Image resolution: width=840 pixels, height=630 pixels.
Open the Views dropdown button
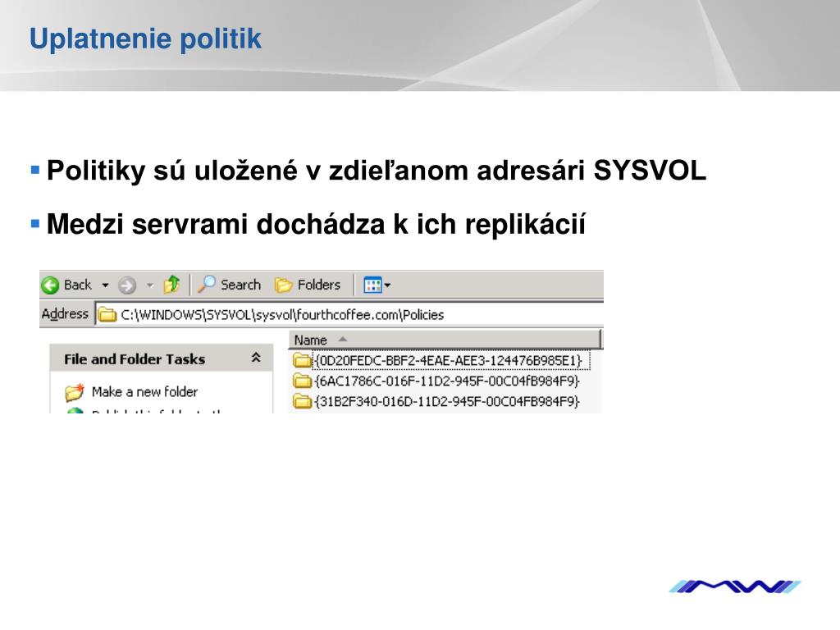click(377, 285)
